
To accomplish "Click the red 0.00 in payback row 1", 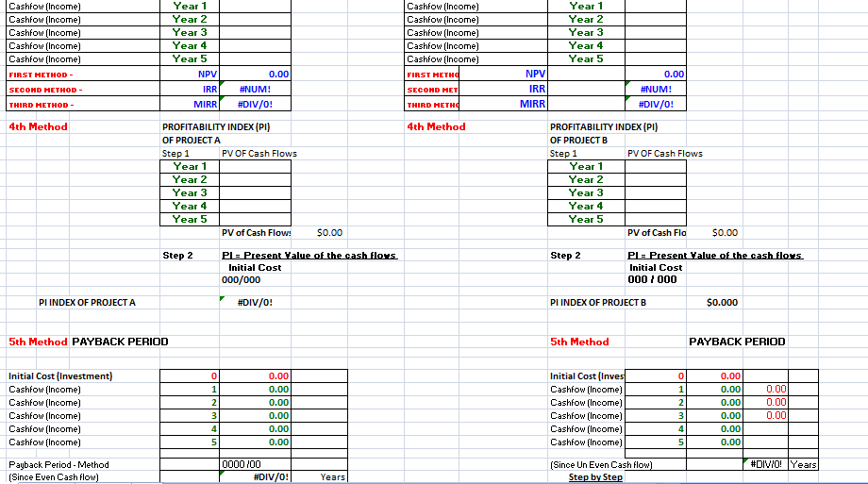I will tap(776, 390).
